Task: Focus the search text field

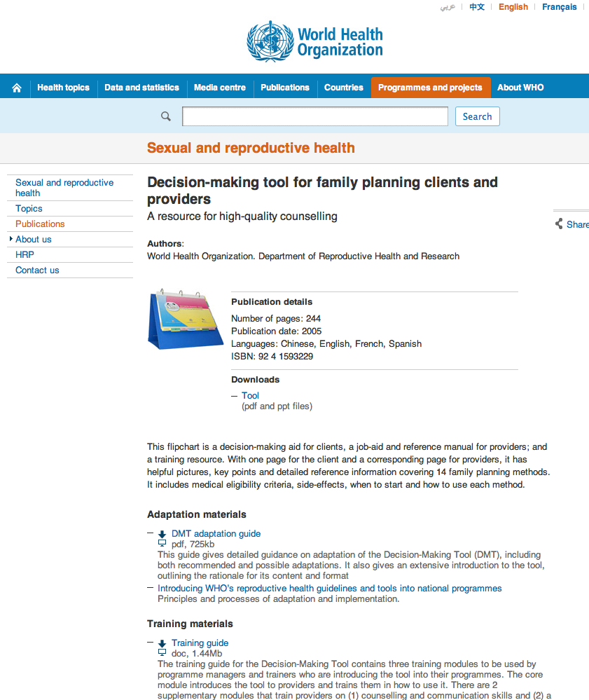Action: (x=315, y=116)
